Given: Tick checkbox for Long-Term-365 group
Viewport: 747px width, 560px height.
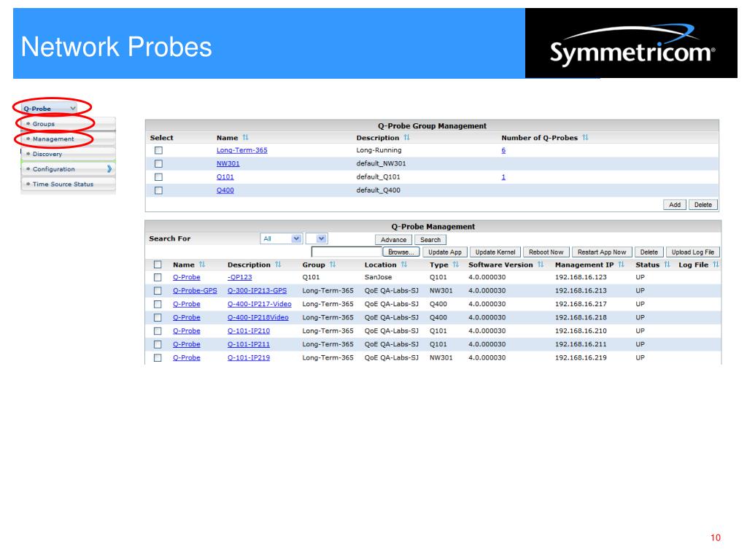Looking at the screenshot, I should click(158, 150).
